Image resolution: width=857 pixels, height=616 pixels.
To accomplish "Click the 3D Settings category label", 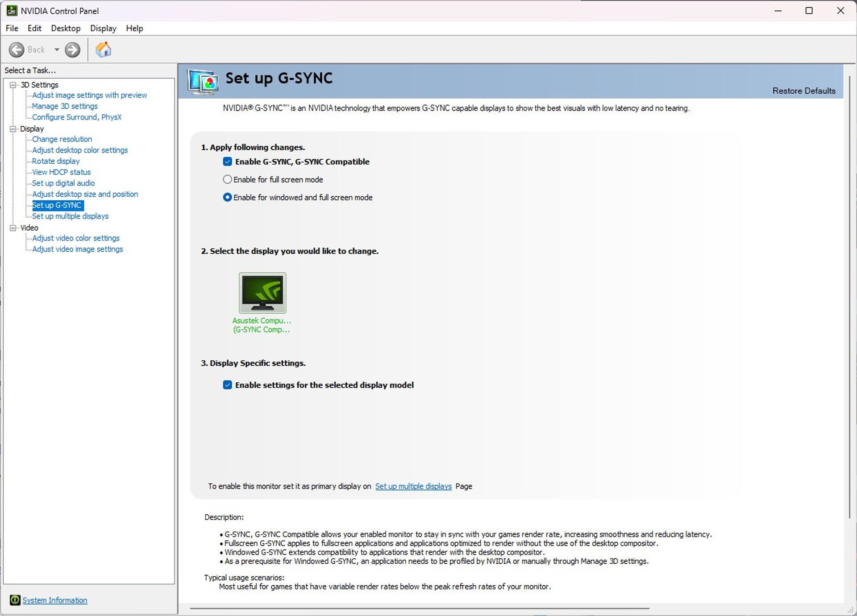I will (39, 85).
